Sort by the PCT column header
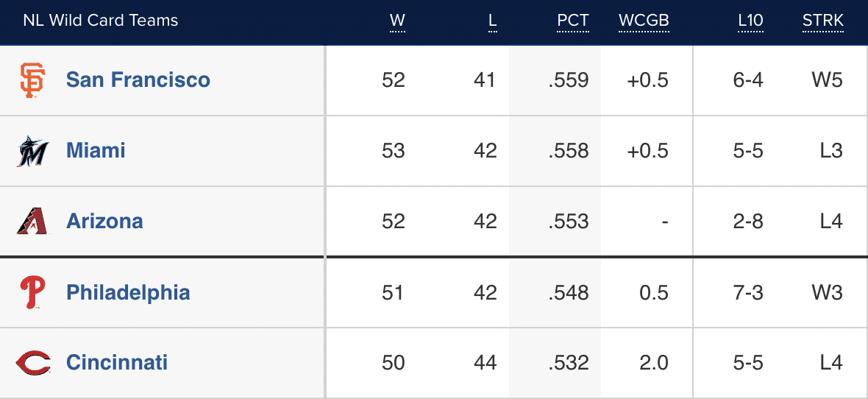Screen dimensions: 868x399 point(572,21)
